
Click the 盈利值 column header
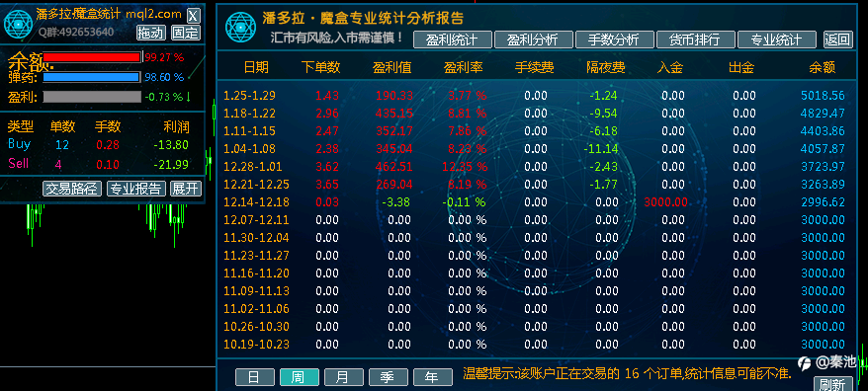[x=392, y=68]
